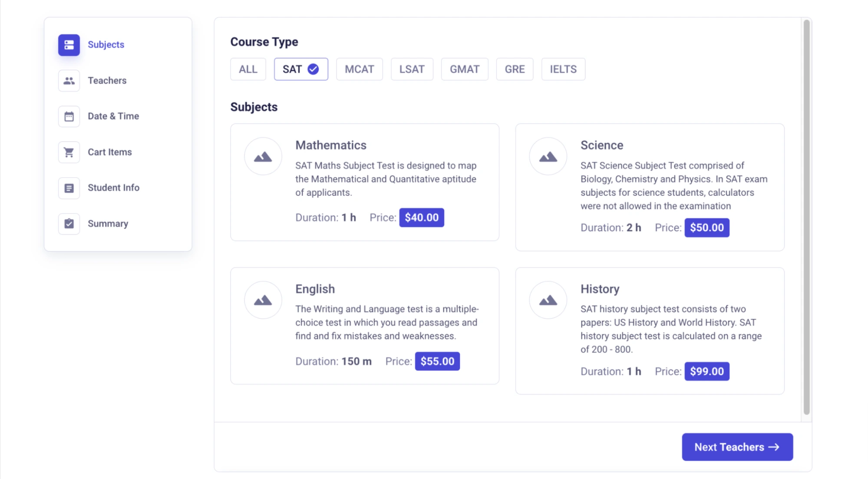The width and height of the screenshot is (868, 479).
Task: Choose the Mathematics subject title
Action: [331, 145]
